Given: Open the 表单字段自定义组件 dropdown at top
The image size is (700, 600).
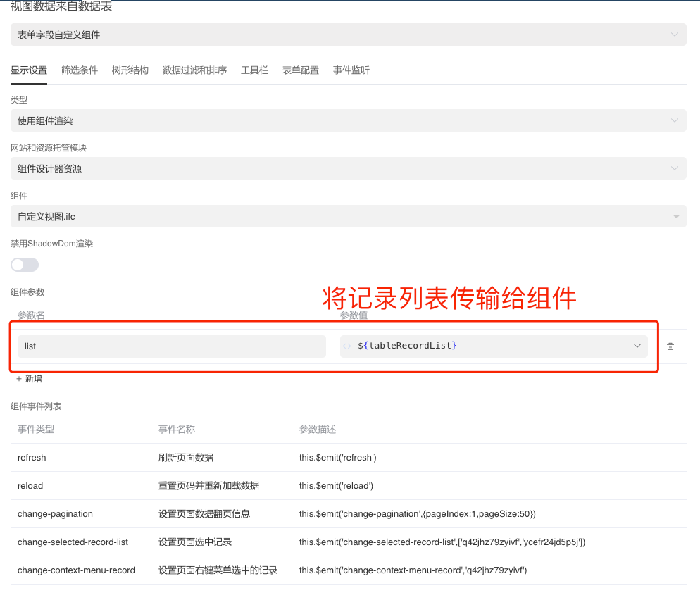Looking at the screenshot, I should (x=673, y=34).
